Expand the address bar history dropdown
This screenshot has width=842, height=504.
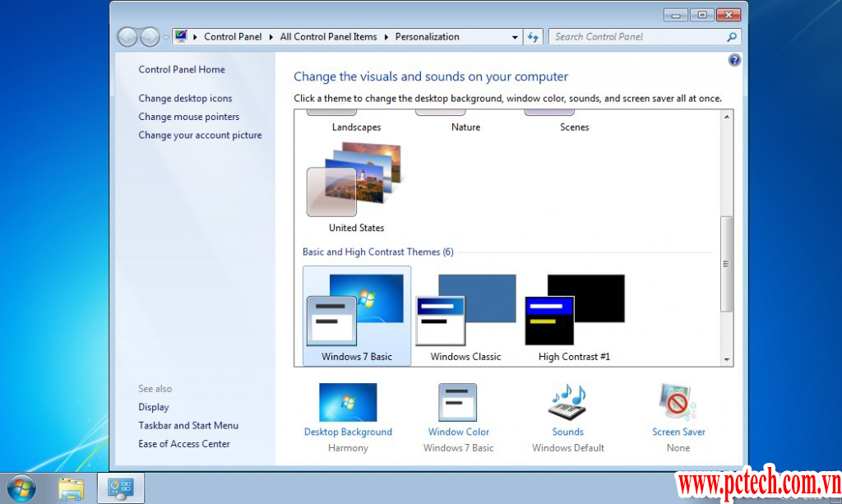click(515, 37)
